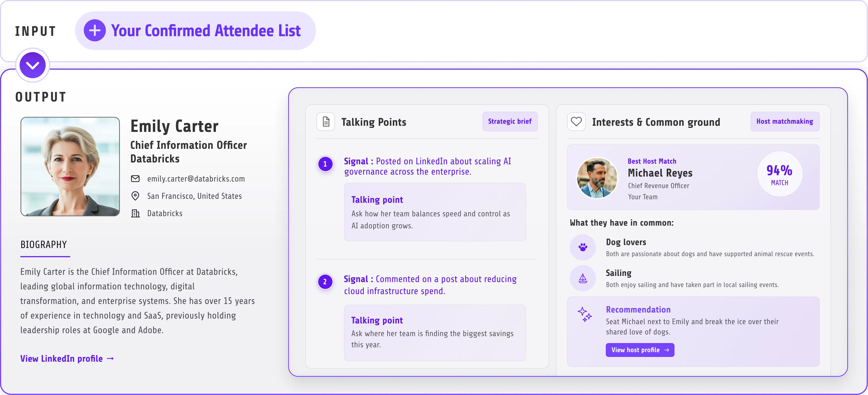
Task: Click the Chief Revenue Officer title
Action: 658,186
